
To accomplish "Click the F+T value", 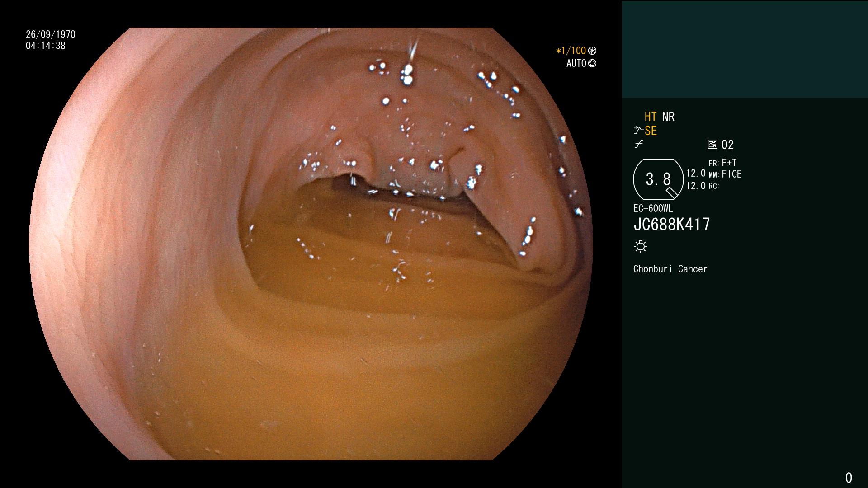I will coord(729,162).
